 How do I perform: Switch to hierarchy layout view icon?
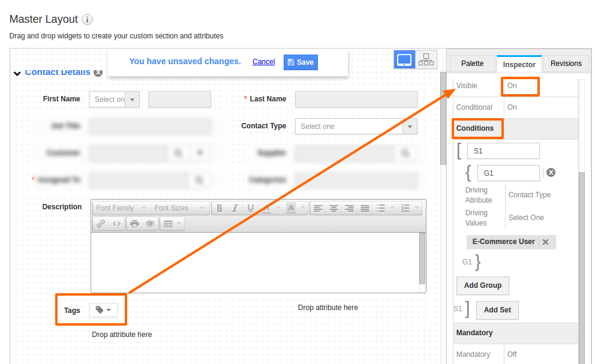(x=426, y=59)
